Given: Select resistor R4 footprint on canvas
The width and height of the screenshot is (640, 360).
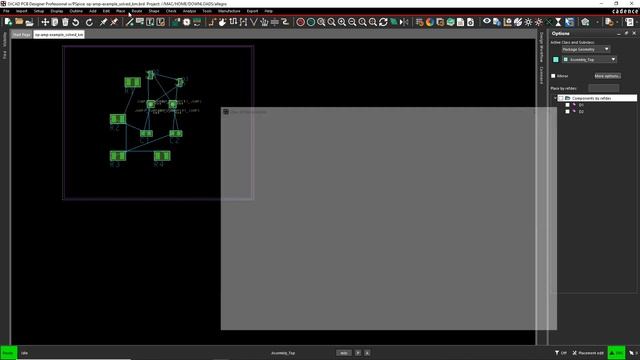Looking at the screenshot, I should tap(162, 156).
